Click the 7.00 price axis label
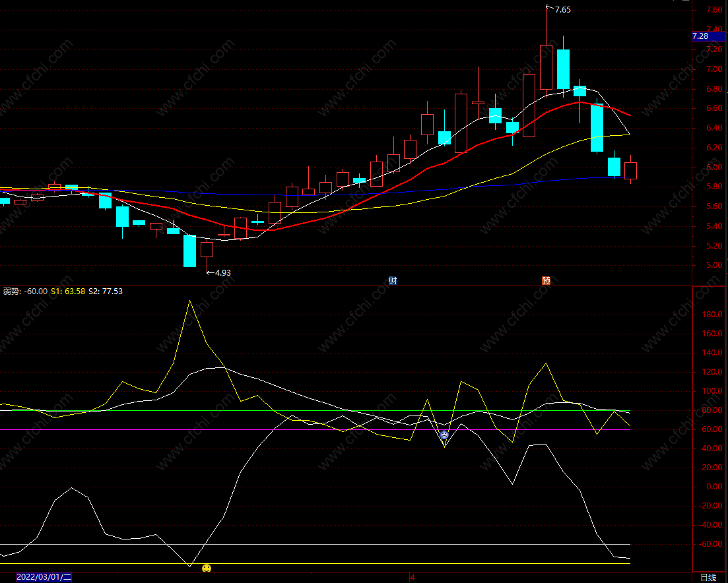Viewport: 728px width, 583px height. [x=714, y=69]
